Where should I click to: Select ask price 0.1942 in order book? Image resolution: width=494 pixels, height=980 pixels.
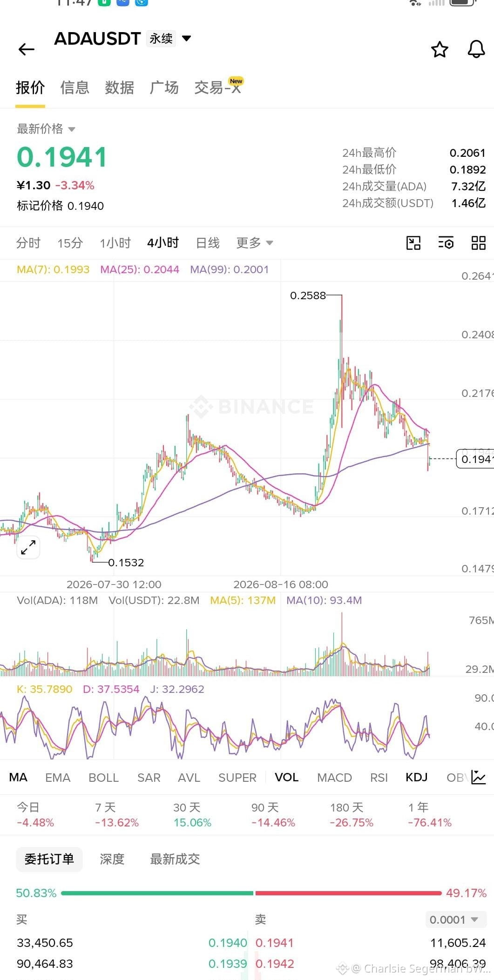click(x=275, y=964)
